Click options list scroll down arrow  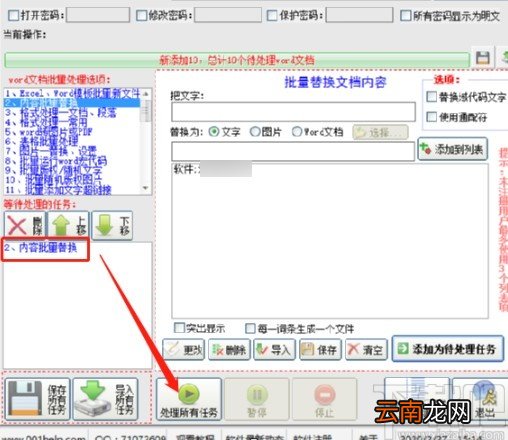[x=146, y=188]
